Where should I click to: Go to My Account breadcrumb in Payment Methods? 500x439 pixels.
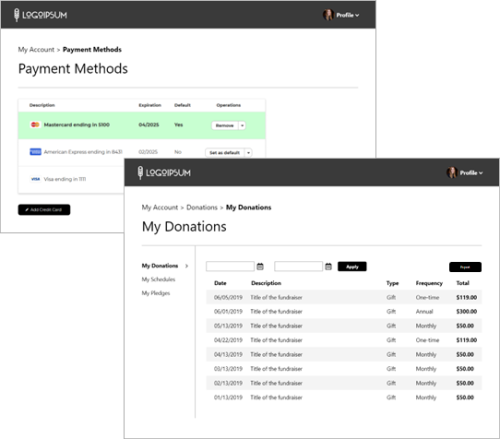tap(36, 50)
